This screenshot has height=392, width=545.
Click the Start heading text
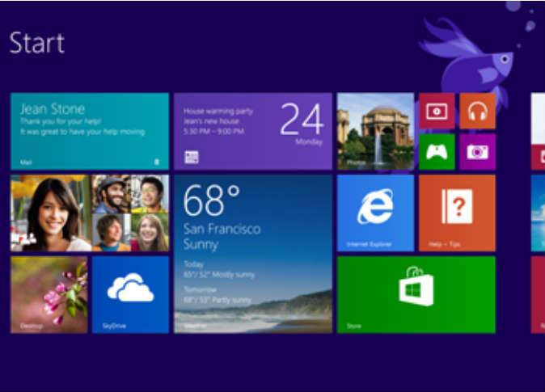click(36, 43)
